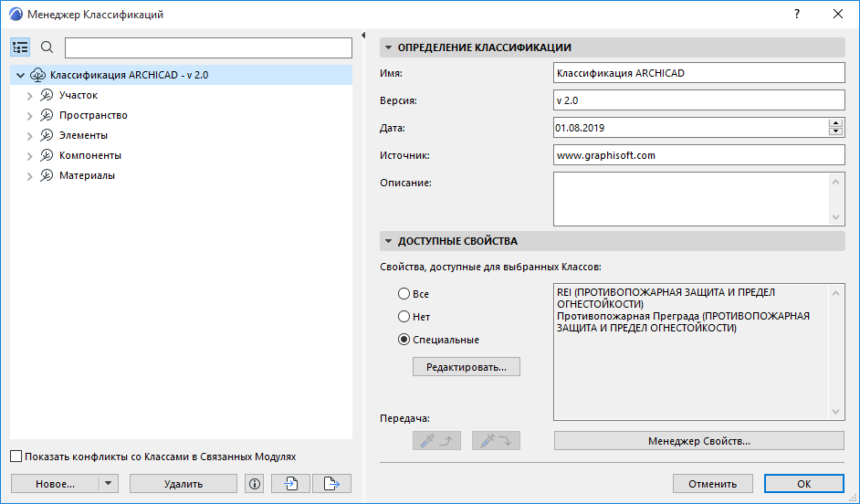Click the Отменить button
860x504 pixels.
coord(712,484)
